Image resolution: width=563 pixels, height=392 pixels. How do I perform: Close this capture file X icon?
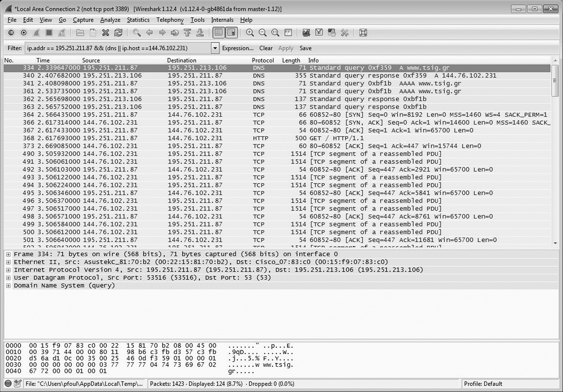[x=105, y=33]
